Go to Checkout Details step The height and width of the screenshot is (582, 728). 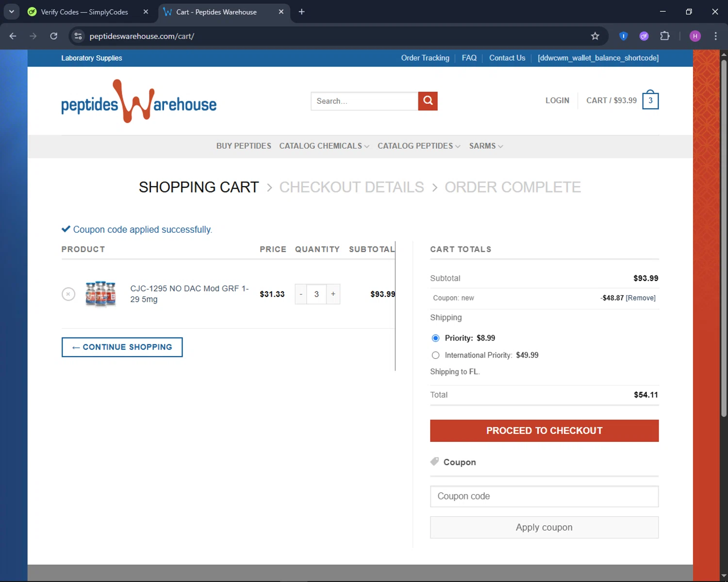pyautogui.click(x=351, y=187)
